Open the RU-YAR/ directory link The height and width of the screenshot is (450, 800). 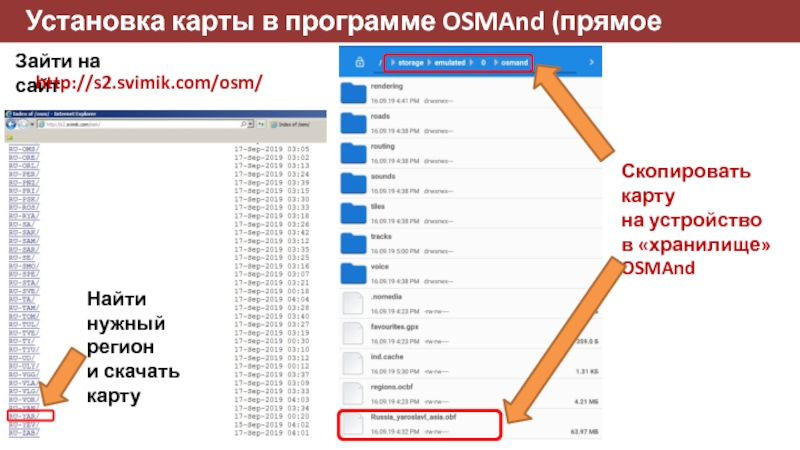[24, 413]
